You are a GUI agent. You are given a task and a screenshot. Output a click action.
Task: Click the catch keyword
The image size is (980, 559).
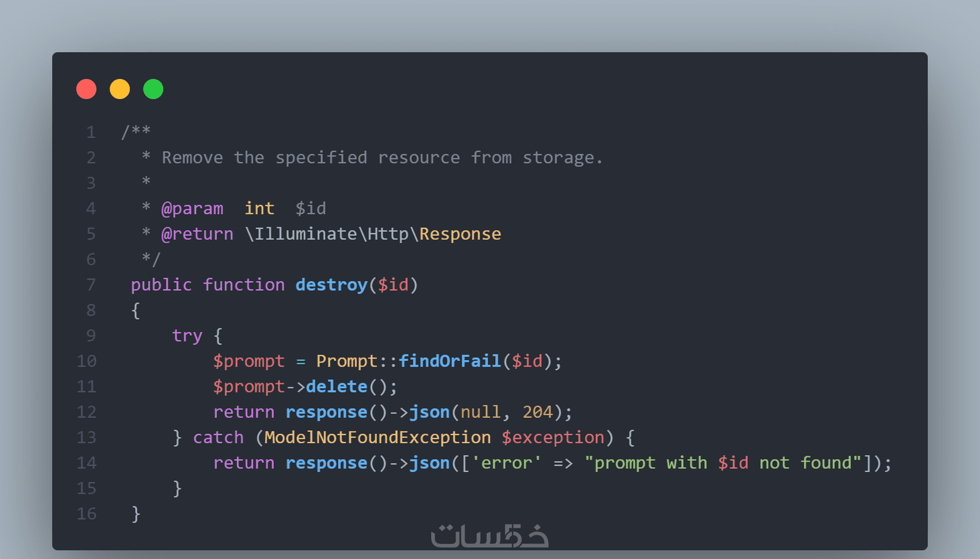pyautogui.click(x=218, y=437)
